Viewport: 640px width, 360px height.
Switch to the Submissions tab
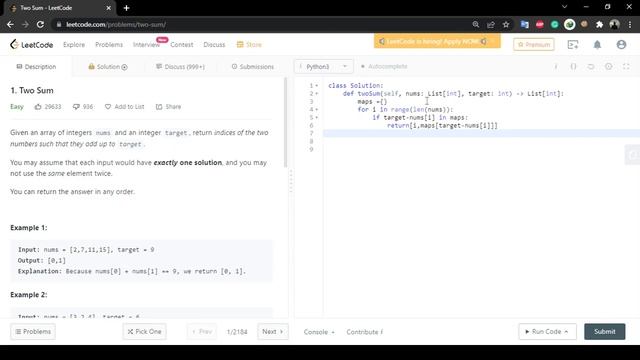click(253, 67)
